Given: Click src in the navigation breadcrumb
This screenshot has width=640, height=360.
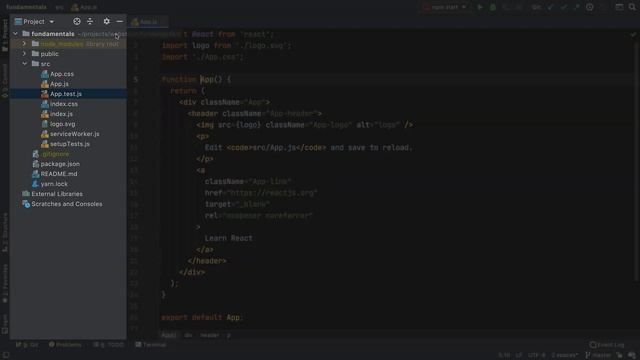Looking at the screenshot, I should (60, 7).
